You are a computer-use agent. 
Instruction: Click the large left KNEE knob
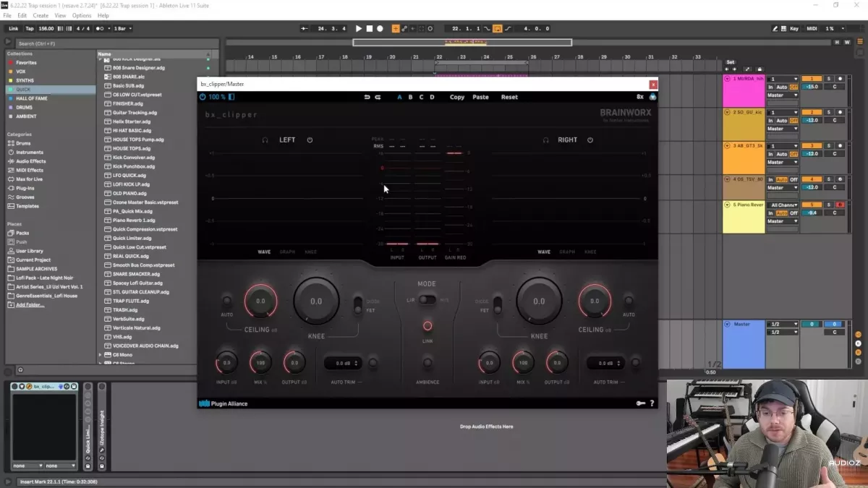[316, 301]
